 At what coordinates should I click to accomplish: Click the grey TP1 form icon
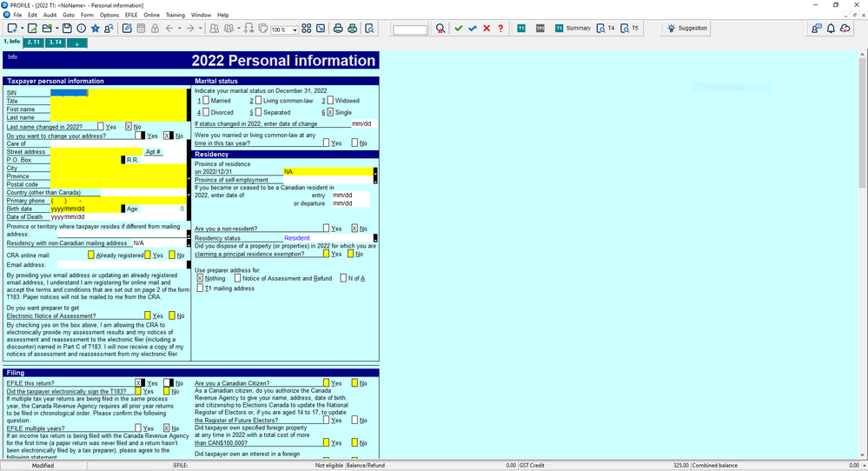(540, 28)
